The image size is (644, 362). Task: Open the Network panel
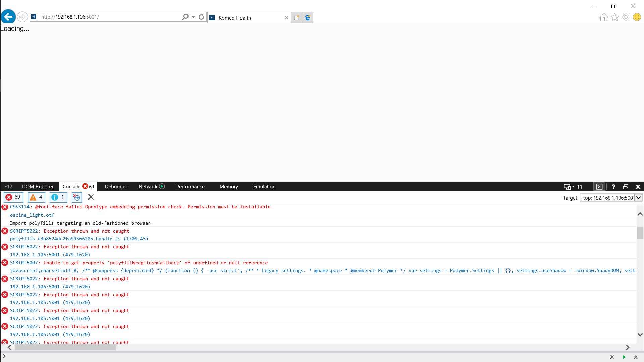click(148, 187)
